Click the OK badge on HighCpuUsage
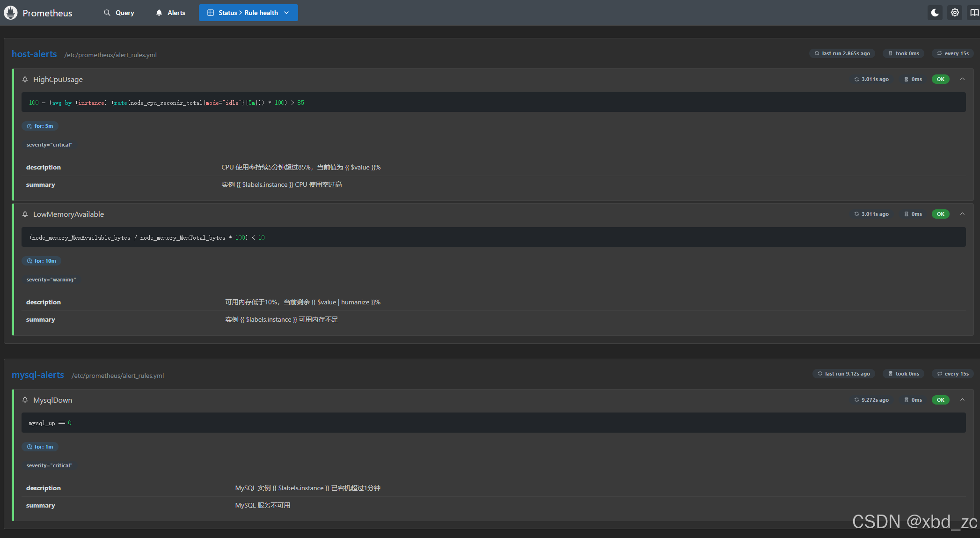 [x=940, y=79]
